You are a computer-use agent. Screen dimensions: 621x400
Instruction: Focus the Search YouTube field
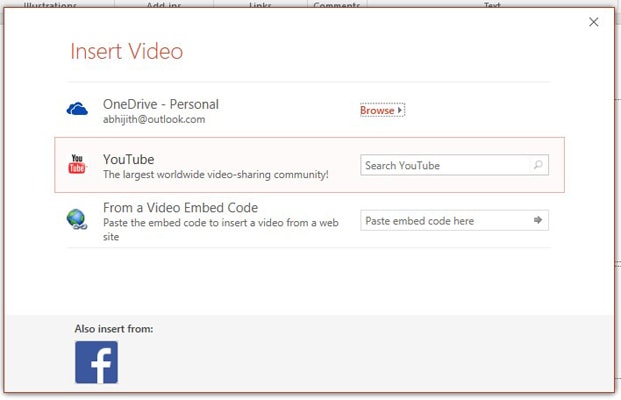454,165
